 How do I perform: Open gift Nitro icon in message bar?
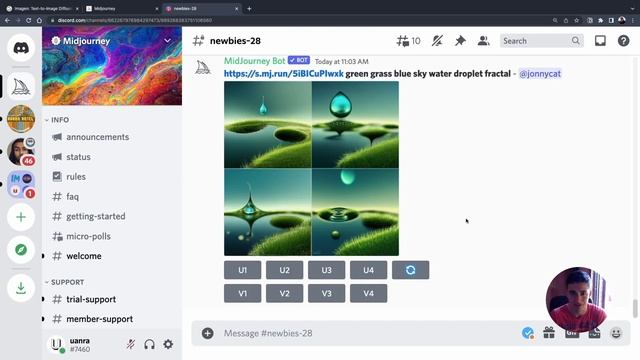549,333
